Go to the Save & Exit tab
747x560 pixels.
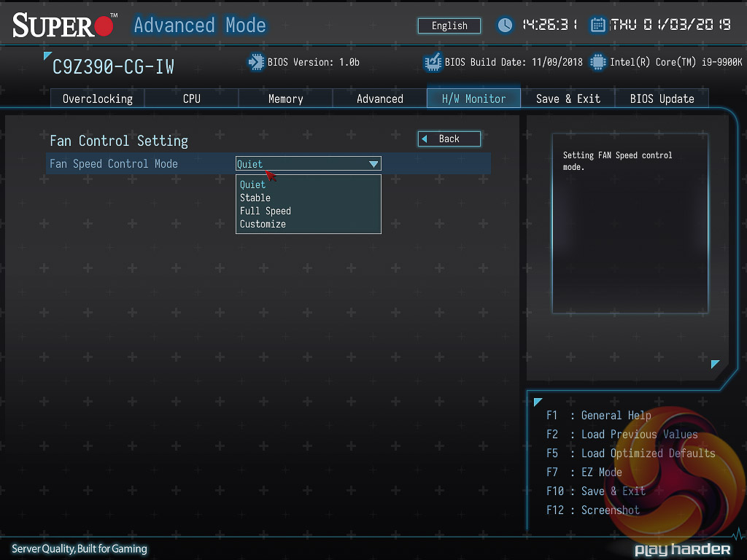click(x=568, y=98)
